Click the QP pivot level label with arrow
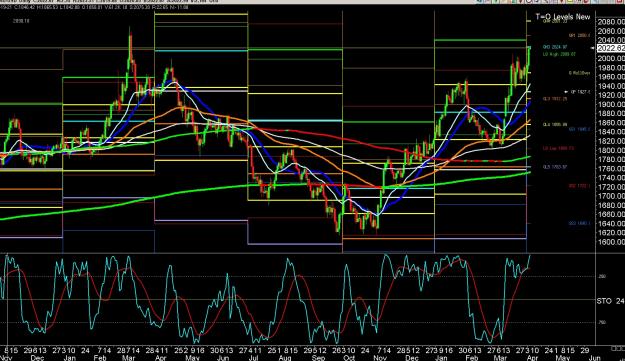Viewport: 625px width, 361px height. coord(577,92)
